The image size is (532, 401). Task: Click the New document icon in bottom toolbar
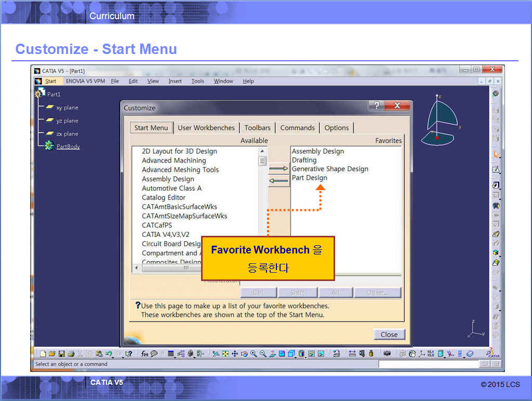point(43,354)
